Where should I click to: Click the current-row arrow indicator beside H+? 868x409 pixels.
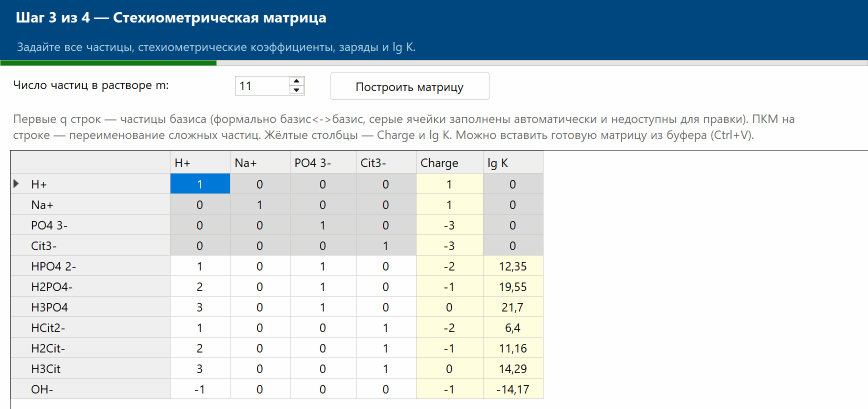16,183
